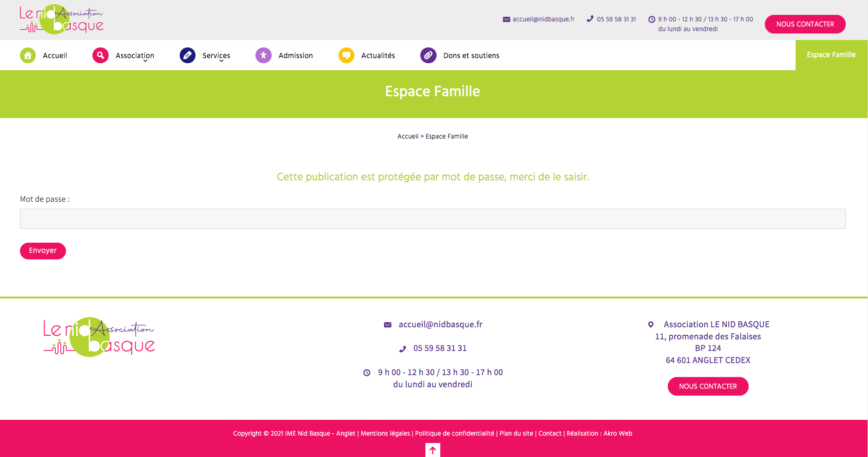This screenshot has height=457, width=868.
Task: Open the Mentions légales footer link
Action: point(385,433)
